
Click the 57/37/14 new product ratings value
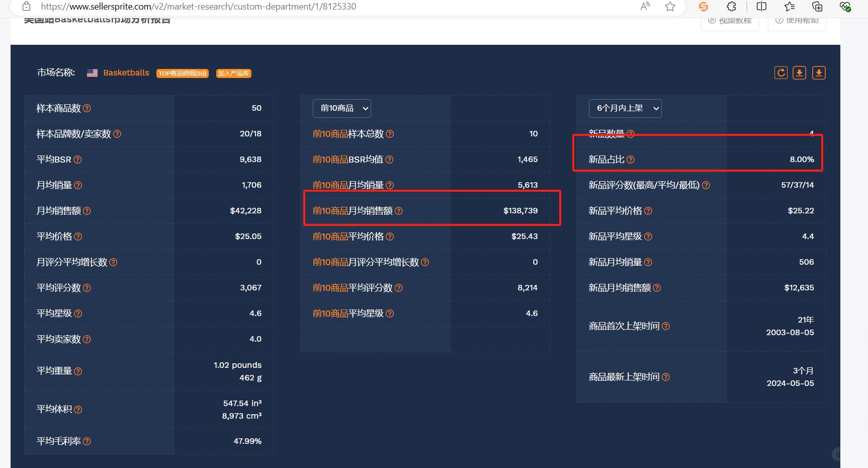pyautogui.click(x=798, y=185)
